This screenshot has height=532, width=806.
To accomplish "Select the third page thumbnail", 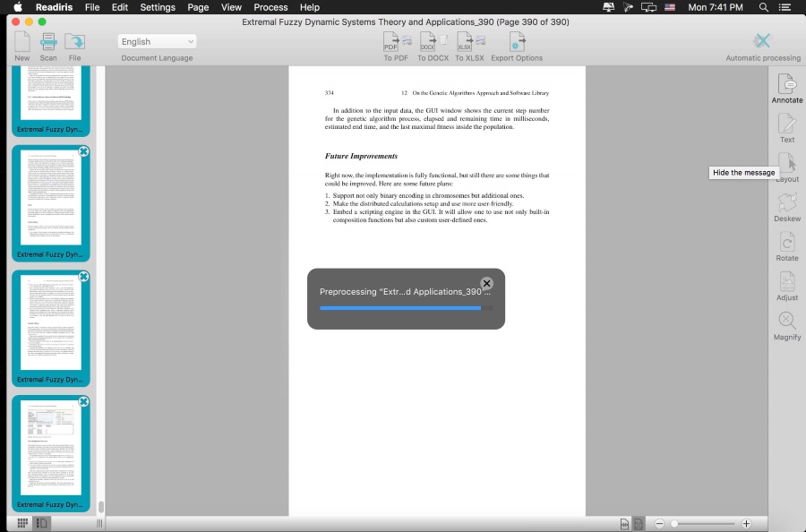I will (x=51, y=329).
